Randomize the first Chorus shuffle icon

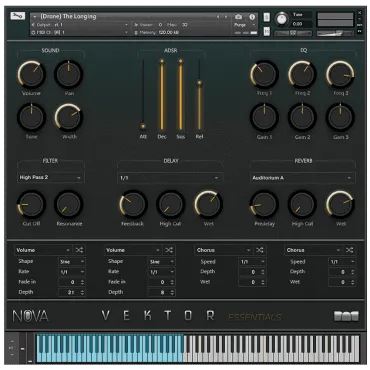tap(260, 250)
